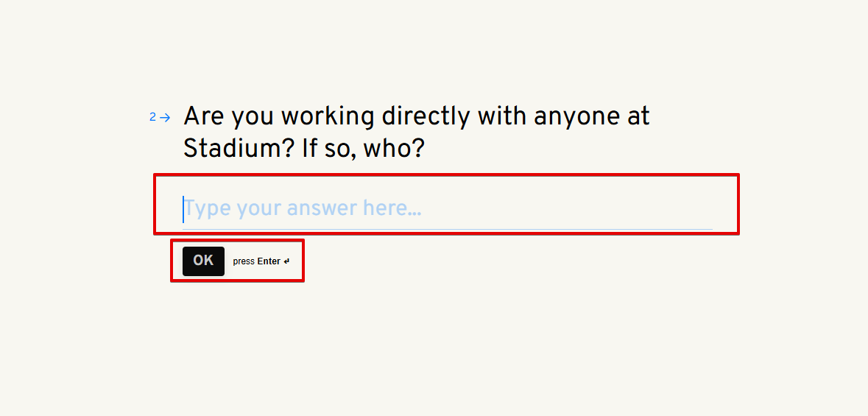The image size is (868, 416).
Task: Click the word 'working' in the heading
Action: 328,116
